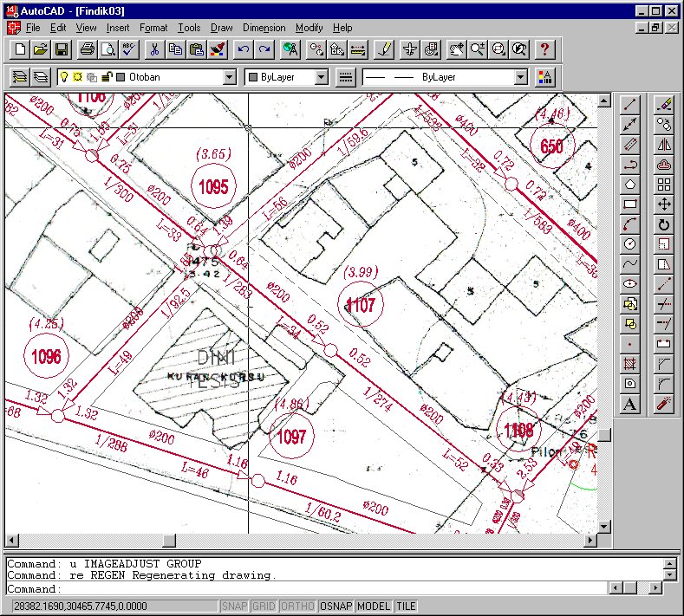The image size is (684, 616).
Task: Select the Line draw tool
Action: pos(631,104)
